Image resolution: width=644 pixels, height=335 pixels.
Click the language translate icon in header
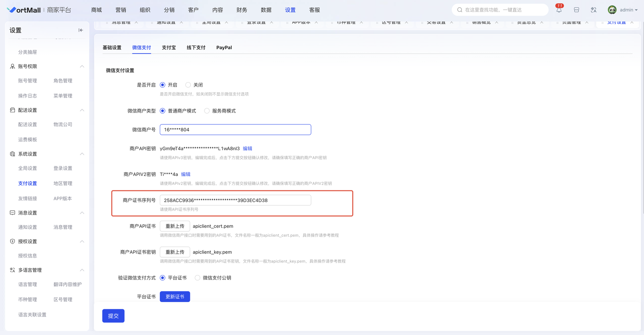594,10
